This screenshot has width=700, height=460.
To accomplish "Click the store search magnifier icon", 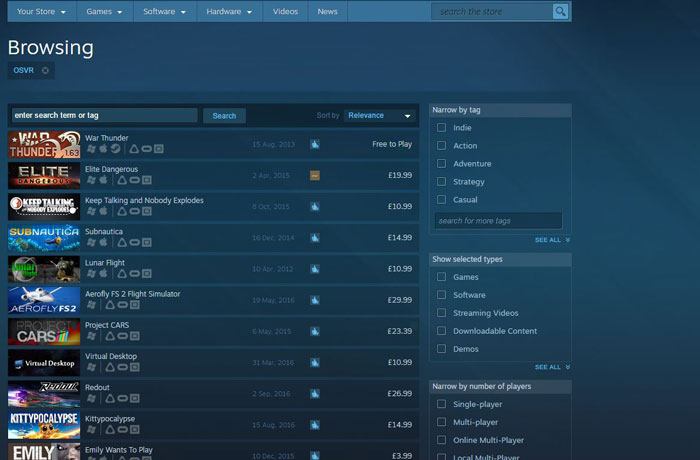I will click(x=560, y=11).
